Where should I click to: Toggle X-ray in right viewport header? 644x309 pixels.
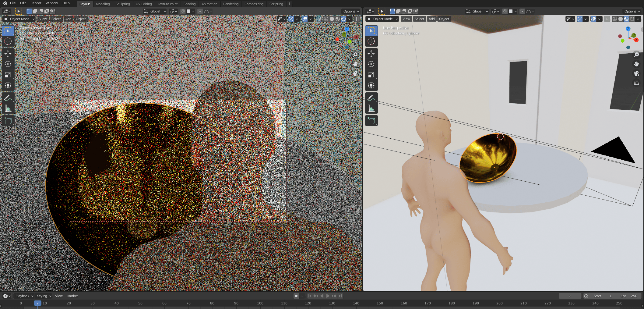click(x=607, y=19)
